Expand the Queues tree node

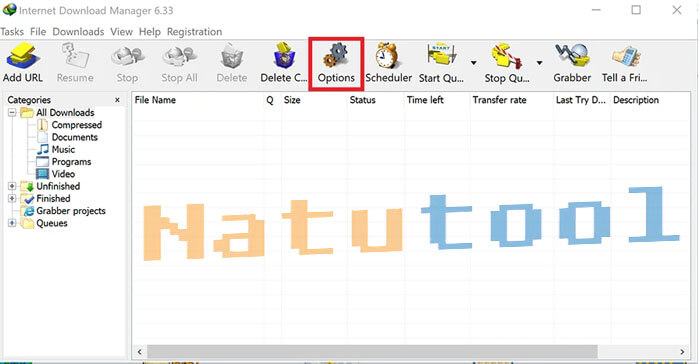coord(12,223)
